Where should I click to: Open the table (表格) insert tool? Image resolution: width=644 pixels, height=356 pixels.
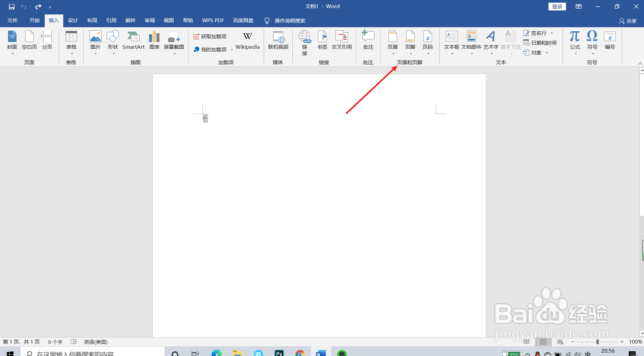(x=71, y=43)
